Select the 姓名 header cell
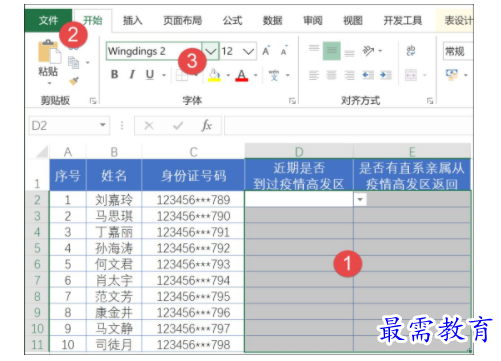 (x=114, y=175)
